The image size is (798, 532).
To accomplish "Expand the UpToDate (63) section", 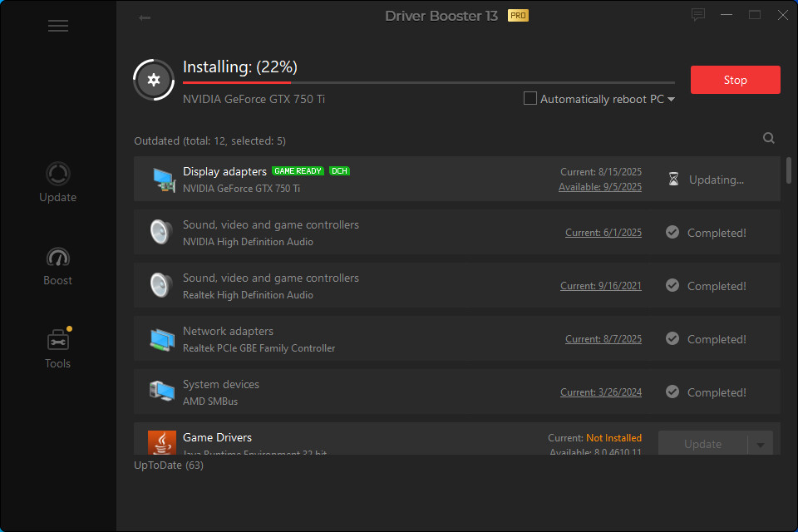I will pyautogui.click(x=168, y=465).
